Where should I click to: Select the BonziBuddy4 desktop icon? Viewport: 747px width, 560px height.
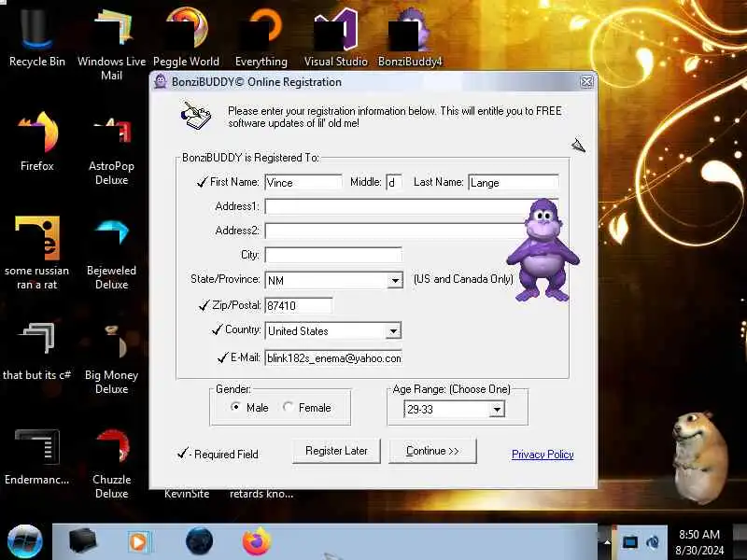[410, 37]
